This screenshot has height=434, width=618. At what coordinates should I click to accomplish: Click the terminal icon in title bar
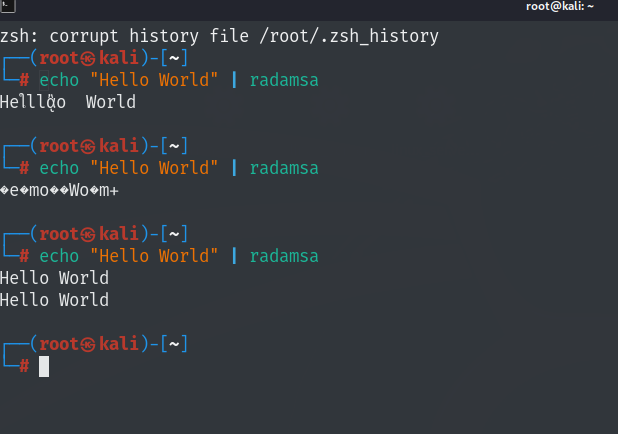pyautogui.click(x=7, y=6)
